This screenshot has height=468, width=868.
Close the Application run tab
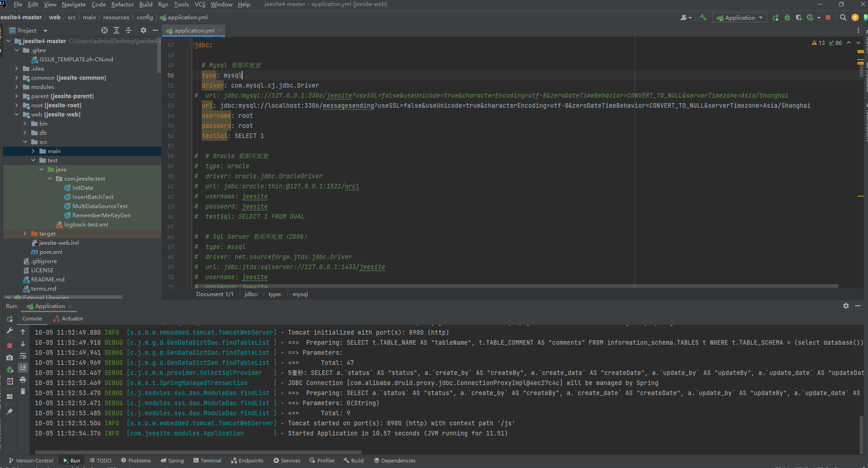point(70,306)
